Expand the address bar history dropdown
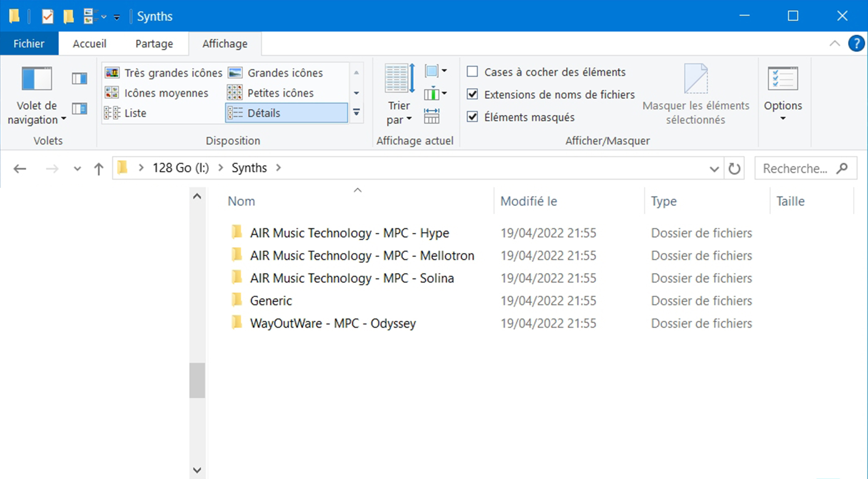This screenshot has width=868, height=479. click(714, 169)
